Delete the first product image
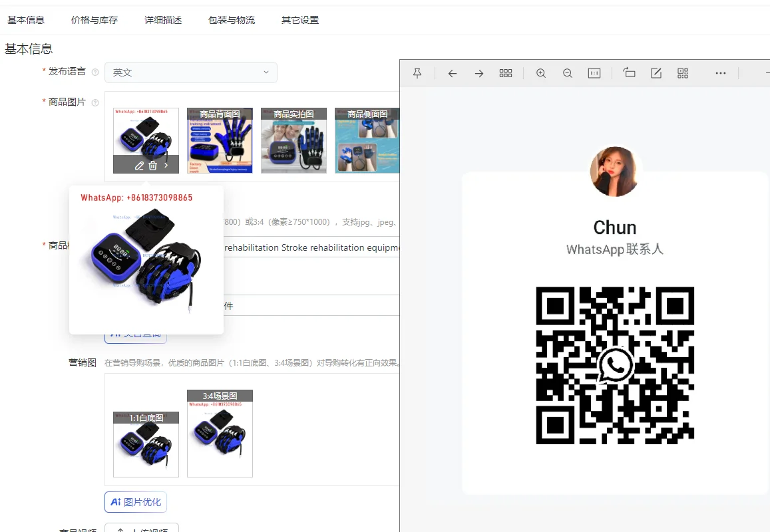Image resolution: width=770 pixels, height=532 pixels. [152, 166]
